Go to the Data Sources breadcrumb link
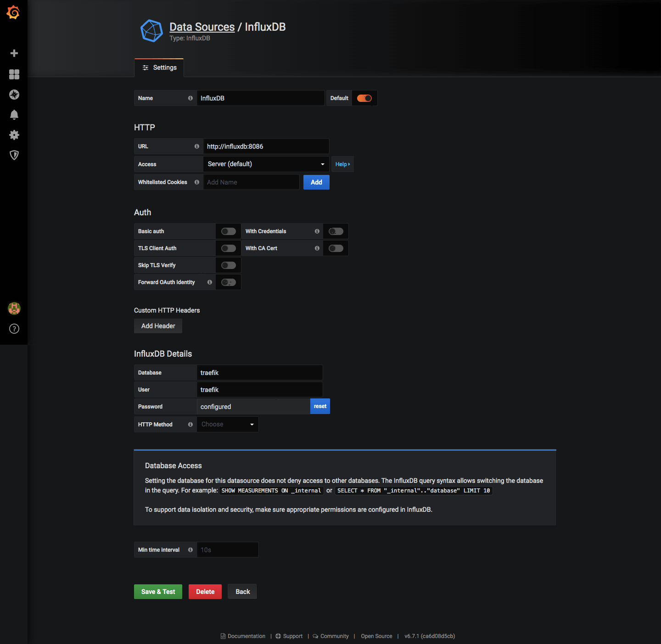Image resolution: width=661 pixels, height=644 pixels. (202, 27)
